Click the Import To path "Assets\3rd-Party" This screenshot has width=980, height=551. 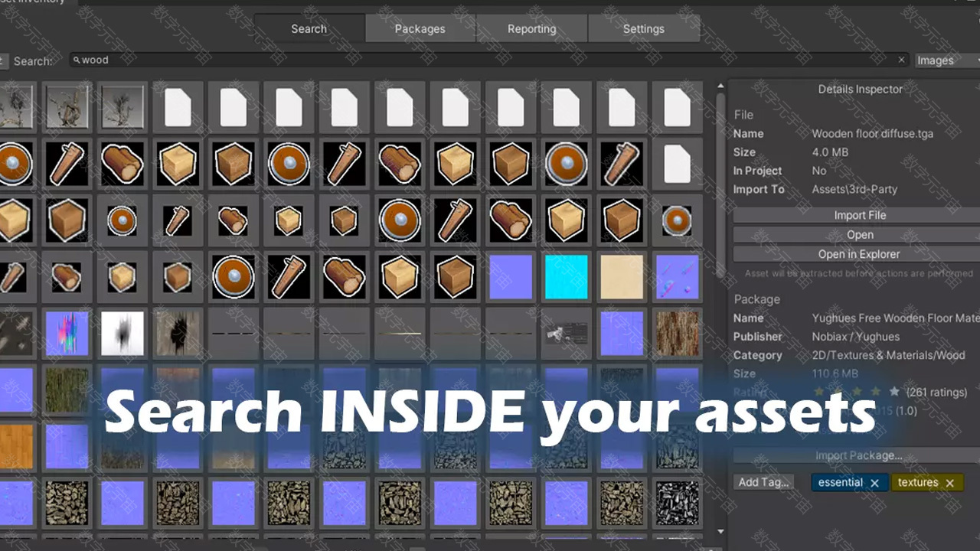(x=854, y=189)
